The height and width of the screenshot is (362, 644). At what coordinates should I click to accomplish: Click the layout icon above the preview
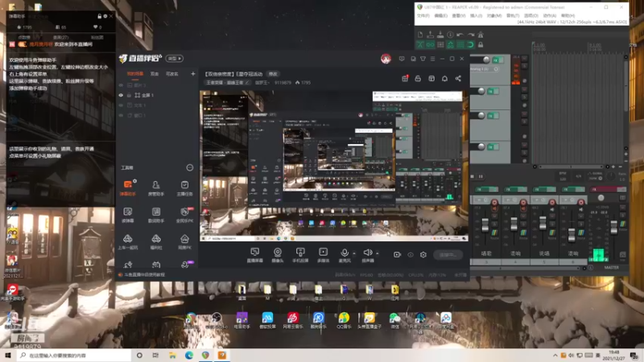(x=431, y=78)
